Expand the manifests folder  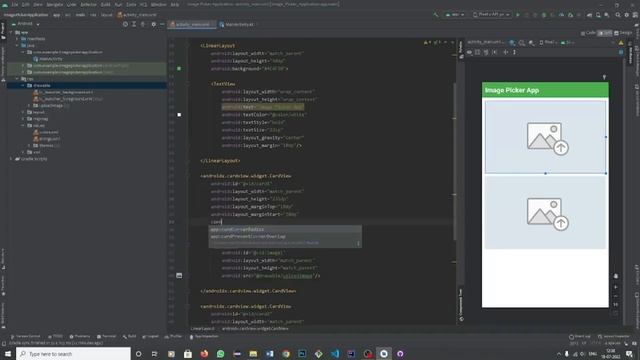17,39
